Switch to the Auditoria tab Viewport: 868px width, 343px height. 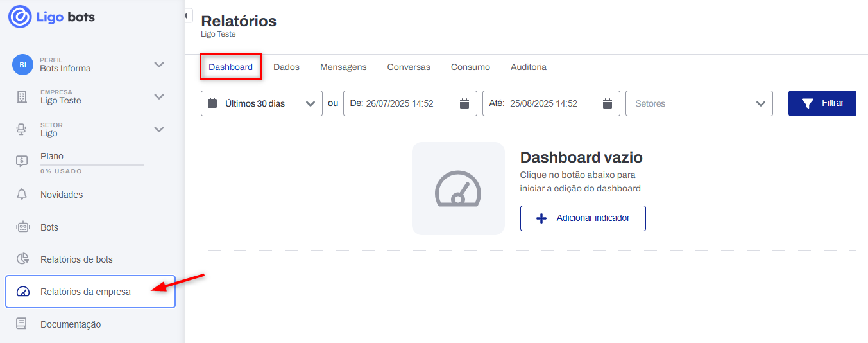coord(528,67)
